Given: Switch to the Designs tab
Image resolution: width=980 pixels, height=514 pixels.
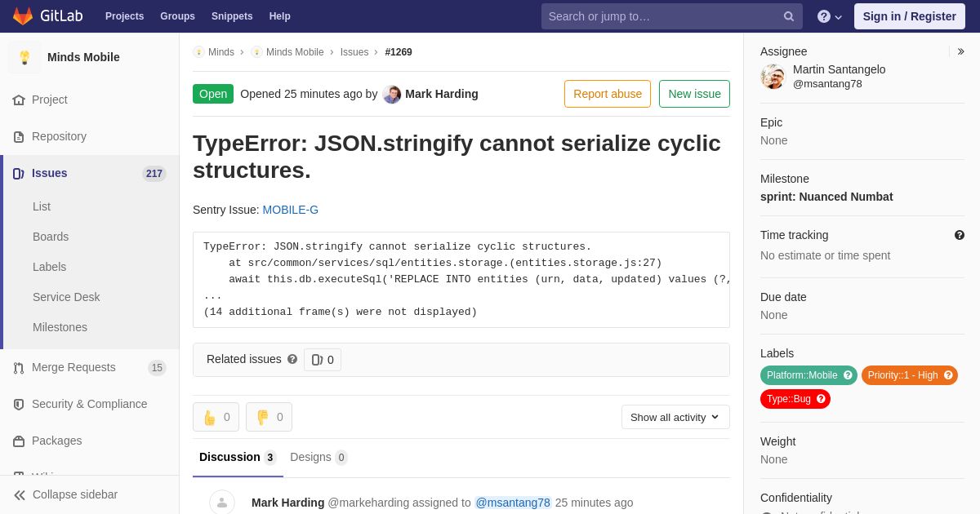Looking at the screenshot, I should pos(318,457).
